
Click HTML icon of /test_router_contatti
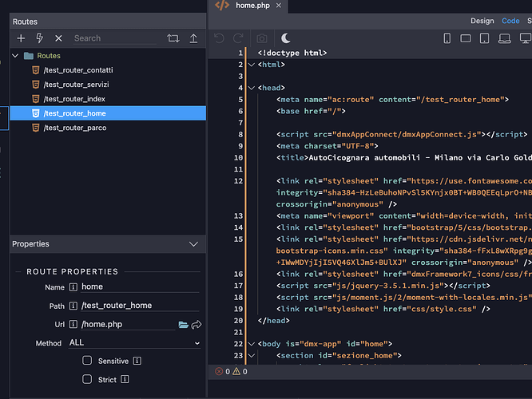pos(36,70)
